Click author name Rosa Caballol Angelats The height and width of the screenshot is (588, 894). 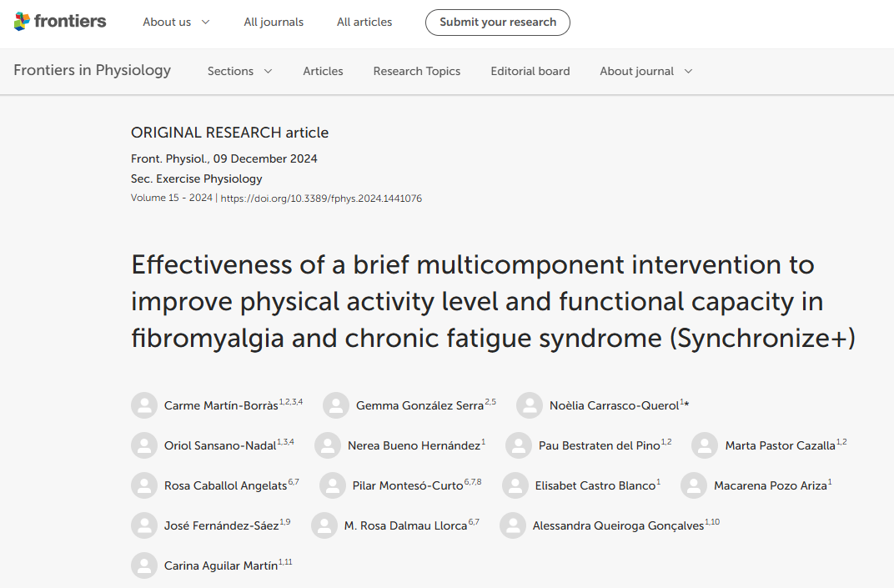point(226,485)
